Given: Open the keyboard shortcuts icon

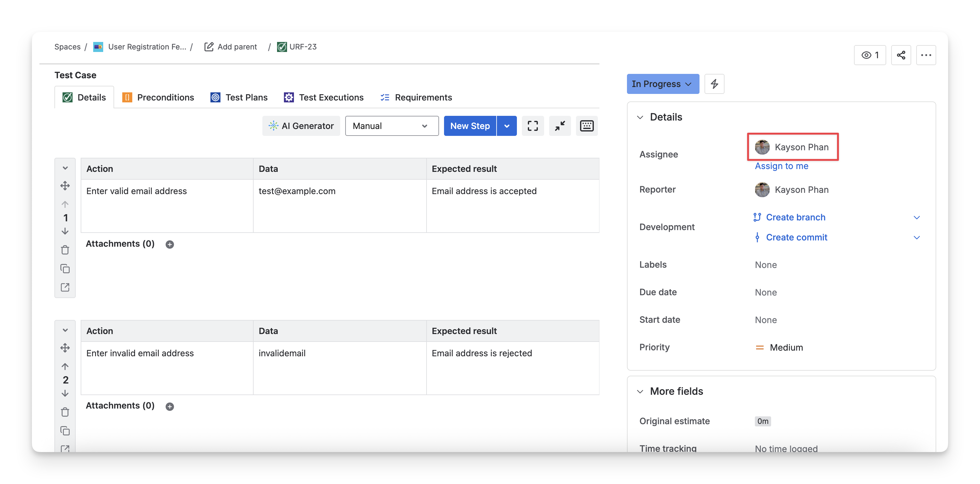Looking at the screenshot, I should click(586, 126).
